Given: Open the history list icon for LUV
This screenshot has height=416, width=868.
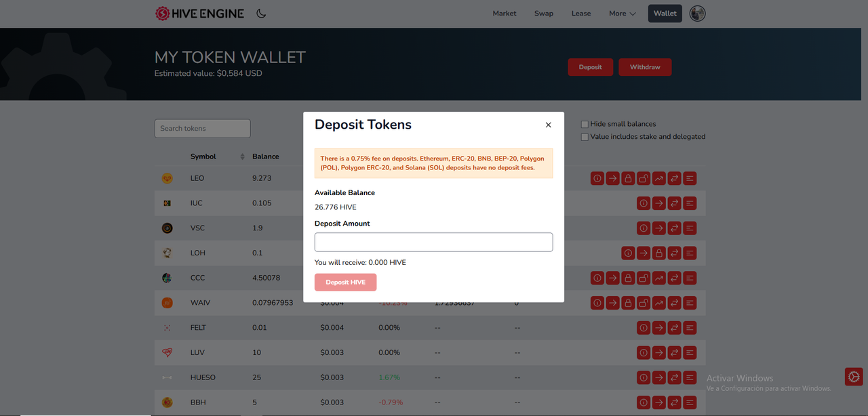Looking at the screenshot, I should click(x=690, y=352).
